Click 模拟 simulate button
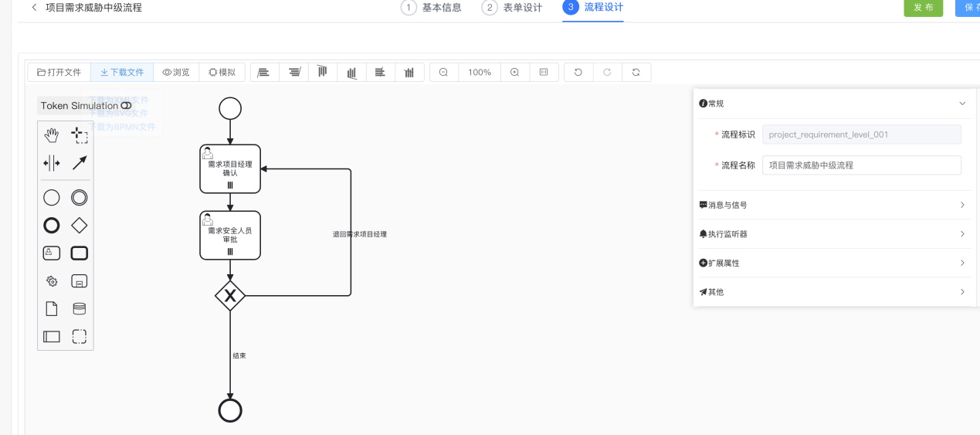 coord(222,72)
